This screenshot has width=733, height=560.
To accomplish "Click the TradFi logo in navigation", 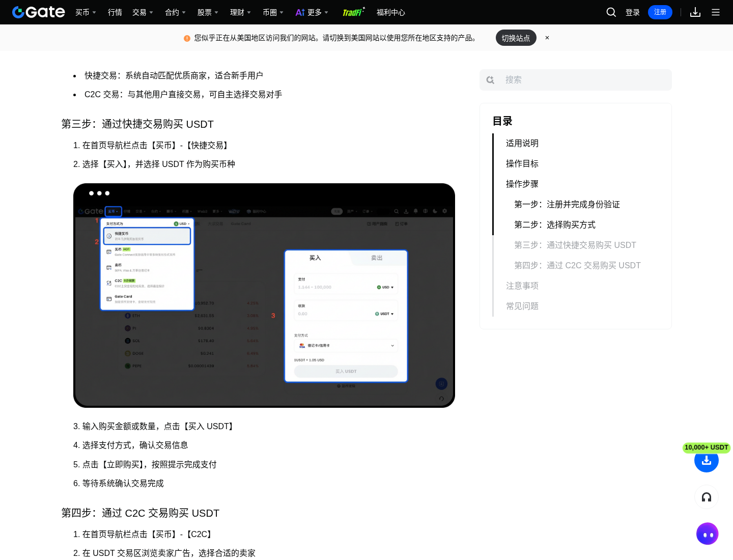I will pyautogui.click(x=353, y=12).
